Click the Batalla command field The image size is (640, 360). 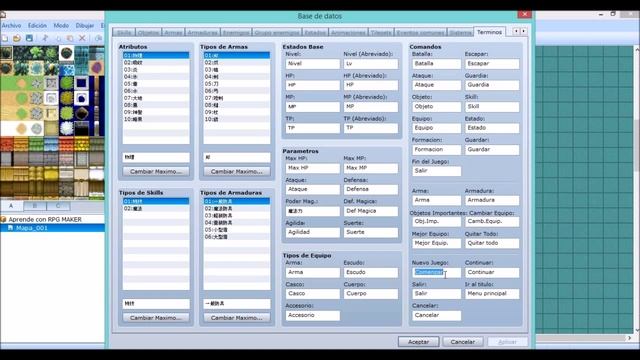tap(436, 64)
